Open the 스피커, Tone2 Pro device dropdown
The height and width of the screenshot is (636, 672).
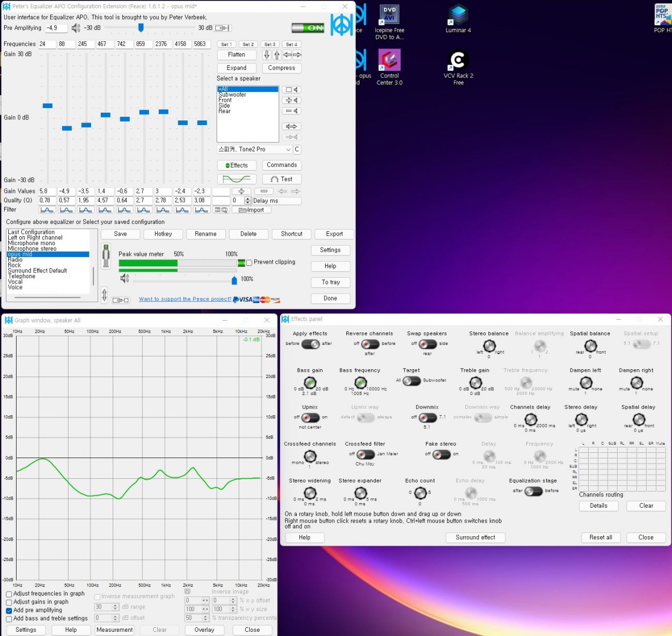pyautogui.click(x=255, y=149)
